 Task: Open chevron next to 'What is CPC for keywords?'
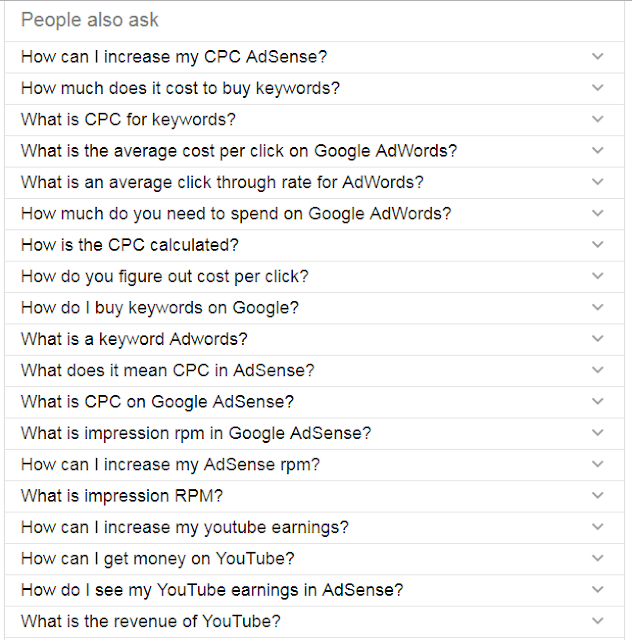[597, 119]
